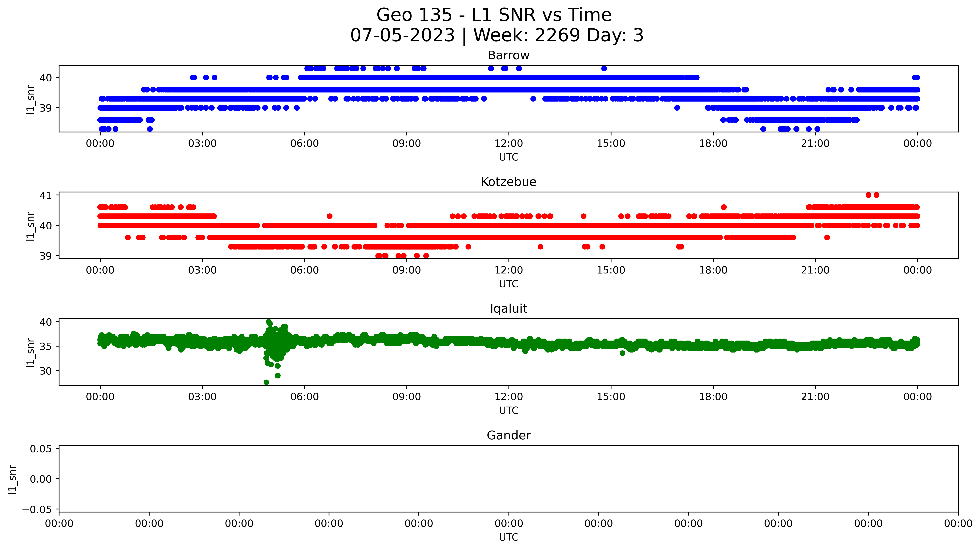
Task: Click the y-axis tick 40 on Barrow plot
Action: click(46, 78)
